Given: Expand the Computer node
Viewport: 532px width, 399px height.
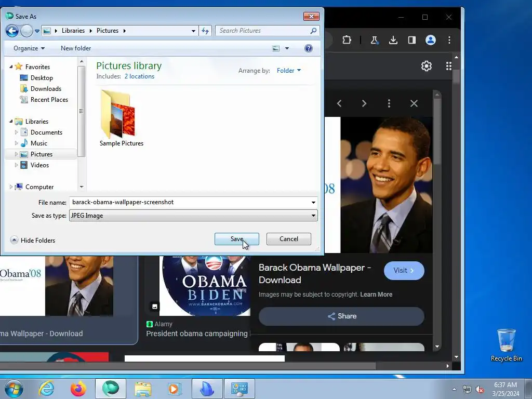Looking at the screenshot, I should tap(11, 187).
